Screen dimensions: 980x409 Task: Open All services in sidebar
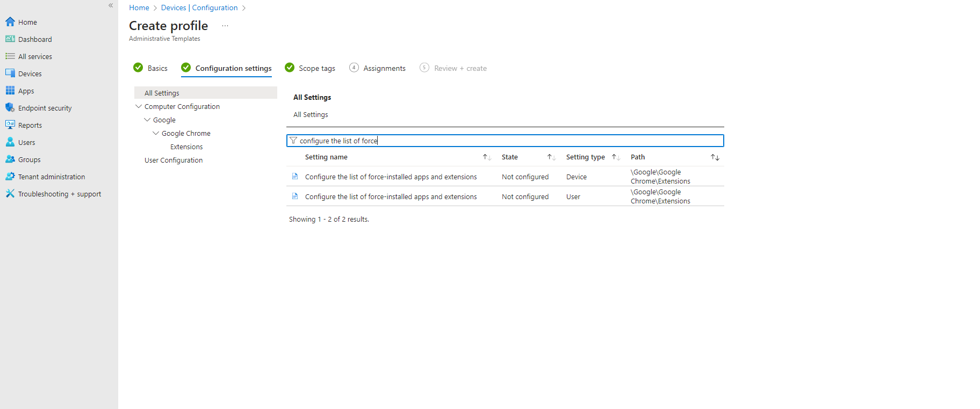pyautogui.click(x=35, y=56)
